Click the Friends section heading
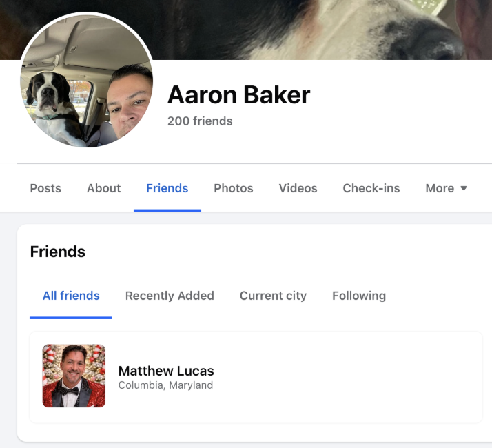Image resolution: width=492 pixels, height=448 pixels. coord(58,252)
